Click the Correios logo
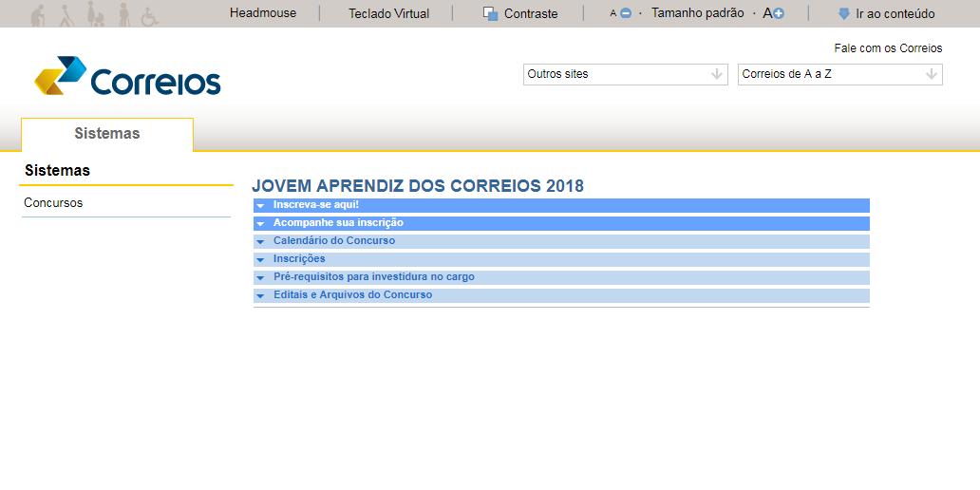 coord(127,76)
